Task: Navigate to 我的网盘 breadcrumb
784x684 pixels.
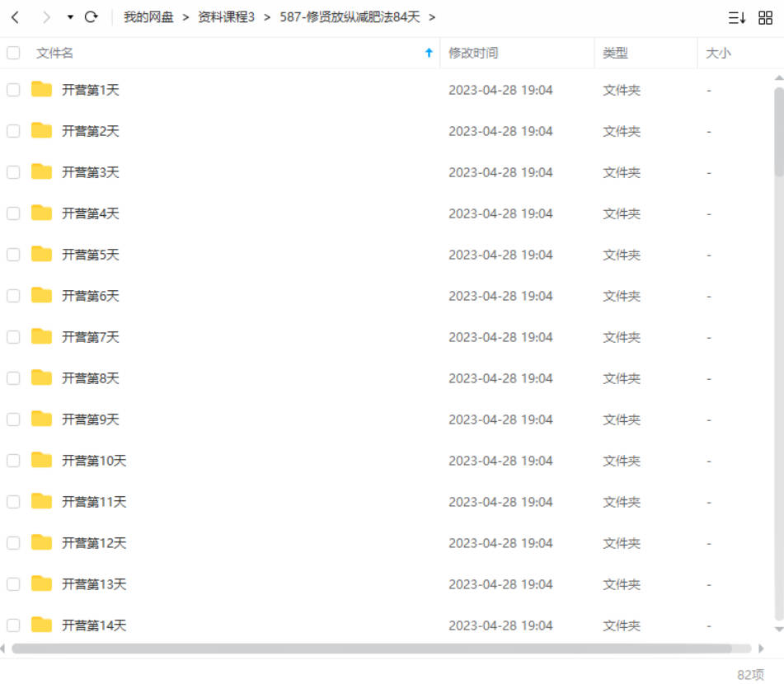Action: [x=148, y=17]
